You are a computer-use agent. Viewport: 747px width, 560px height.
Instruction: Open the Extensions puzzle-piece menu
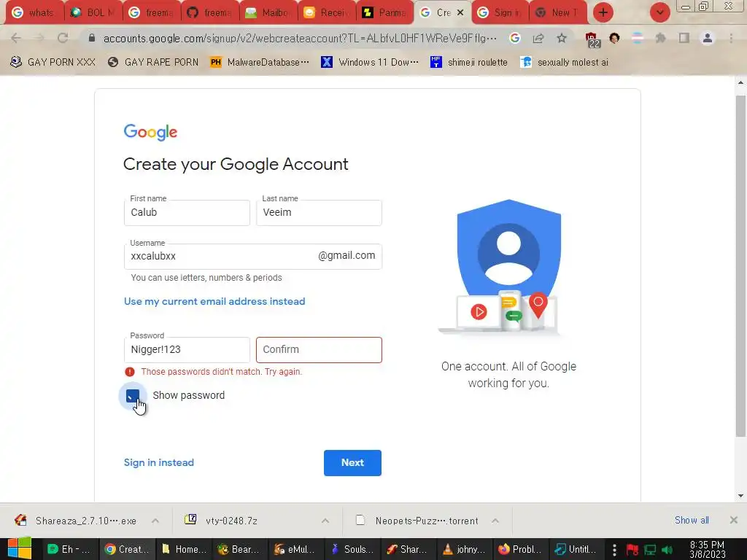pos(660,38)
